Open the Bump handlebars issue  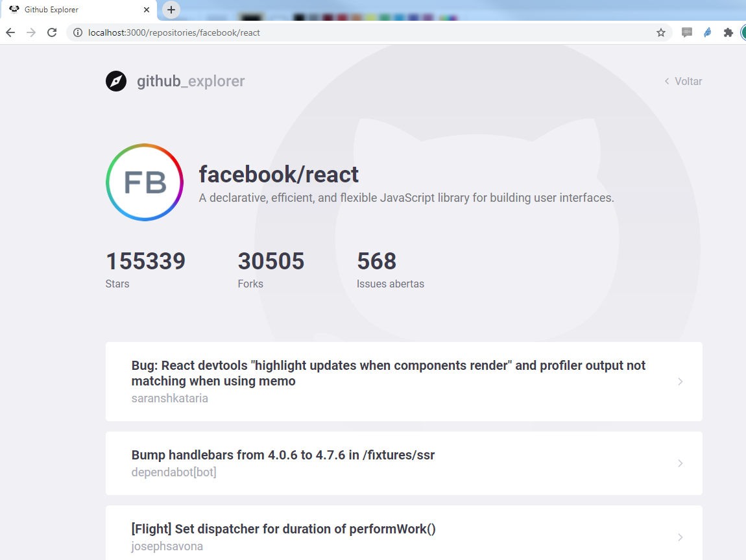[404, 463]
